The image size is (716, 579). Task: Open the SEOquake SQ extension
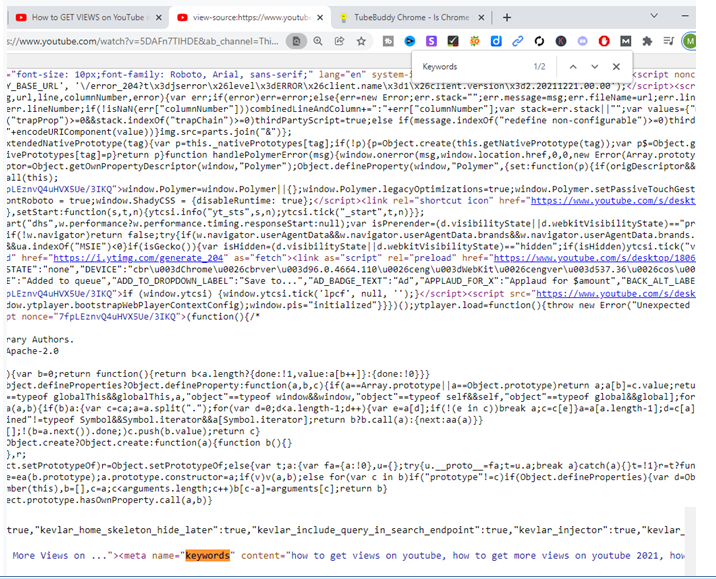tap(474, 41)
